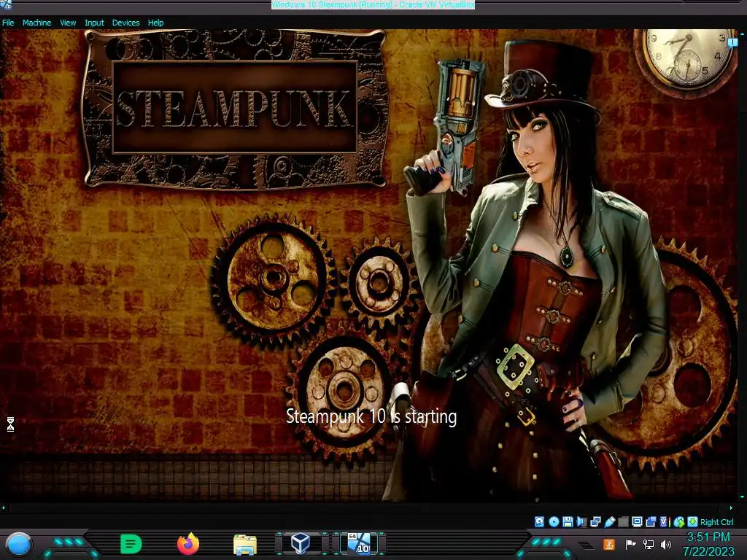747x560 pixels.
Task: Click the horizontal scrollbar right arrow
Action: tap(731, 507)
